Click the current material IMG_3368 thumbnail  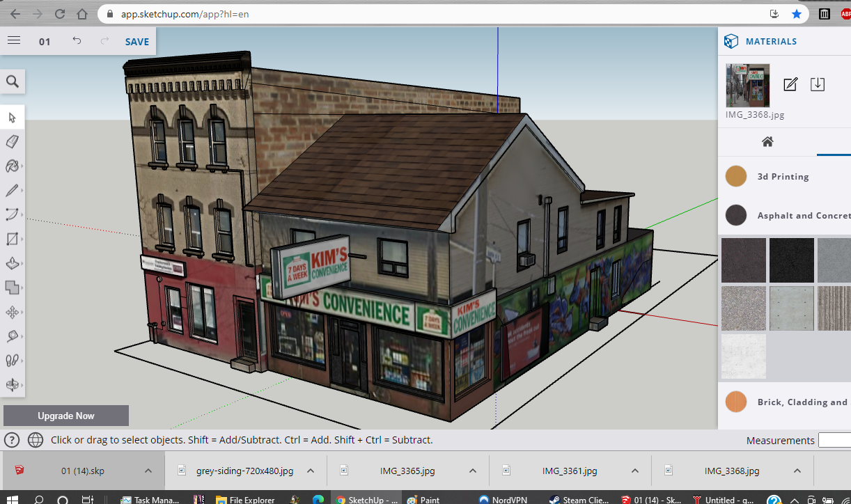[x=748, y=86]
